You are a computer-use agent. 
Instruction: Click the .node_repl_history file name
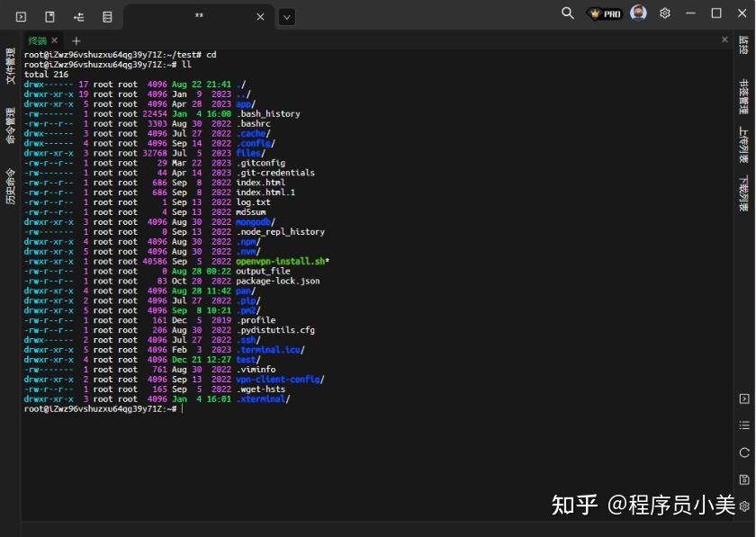(x=280, y=232)
